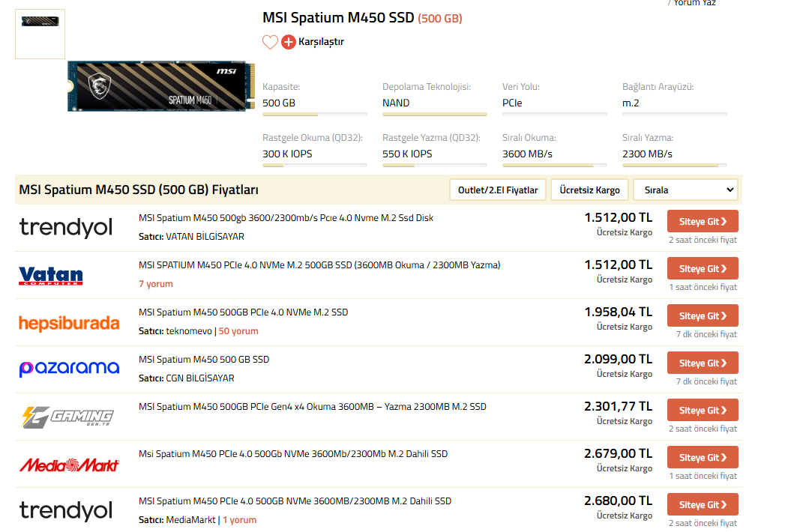Open the 50 yorum reviews link
This screenshot has width=785, height=532.
click(238, 331)
